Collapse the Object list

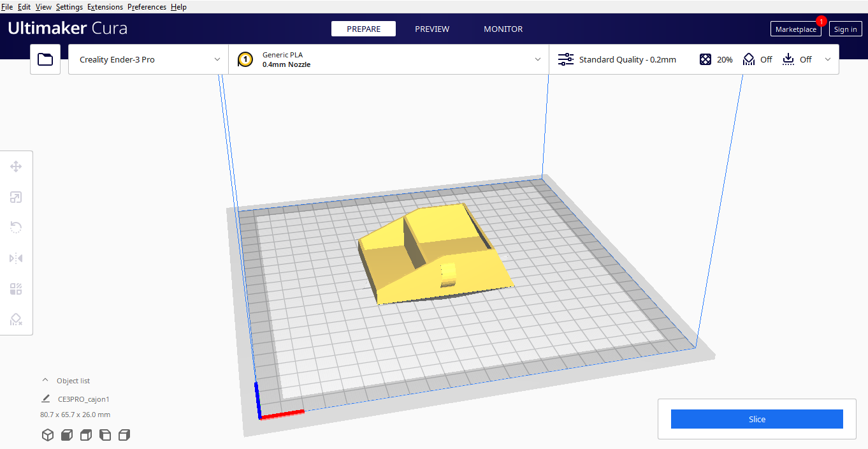45,380
